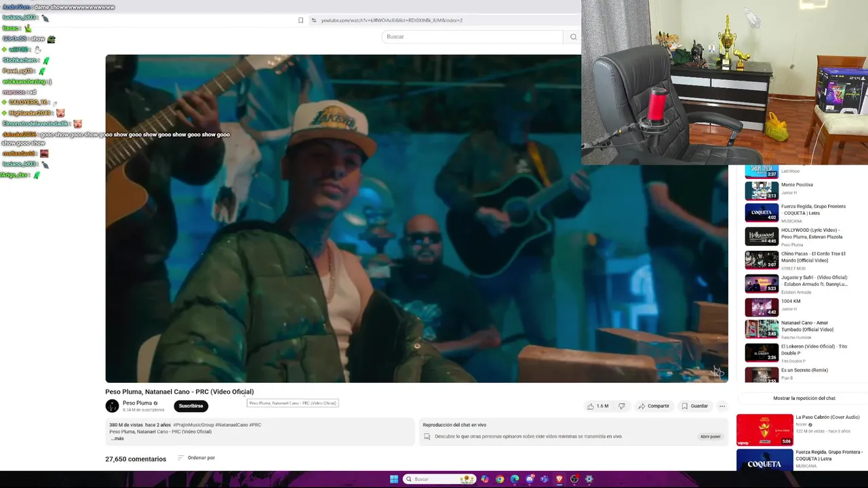
Task: Open the #PrajinMusicGroup hashtag
Action: coord(193,425)
